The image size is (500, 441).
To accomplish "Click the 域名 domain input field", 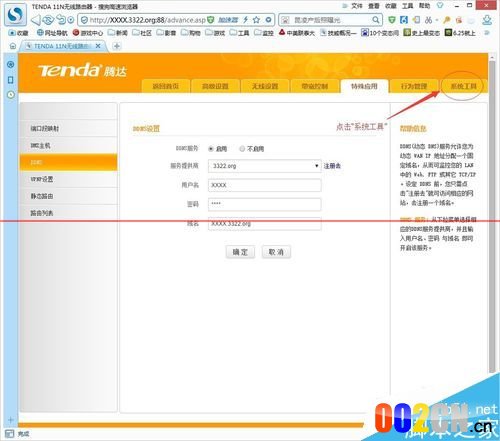I will point(265,223).
